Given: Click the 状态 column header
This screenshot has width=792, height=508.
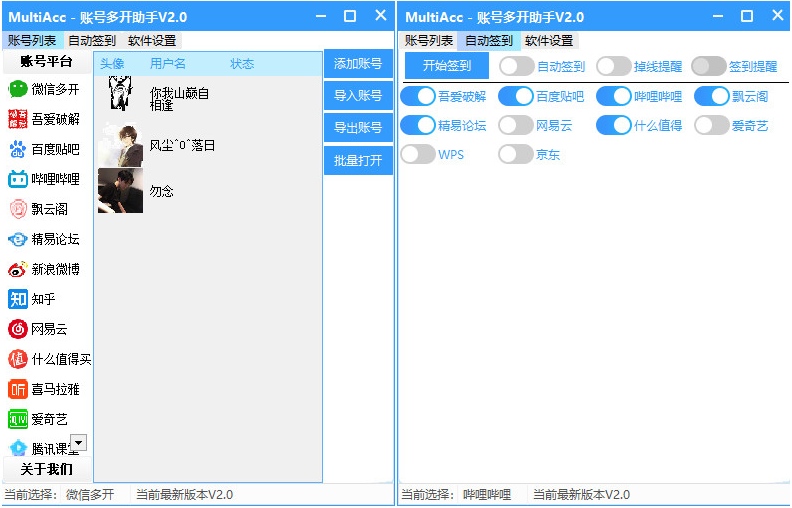Looking at the screenshot, I should click(x=242, y=64).
